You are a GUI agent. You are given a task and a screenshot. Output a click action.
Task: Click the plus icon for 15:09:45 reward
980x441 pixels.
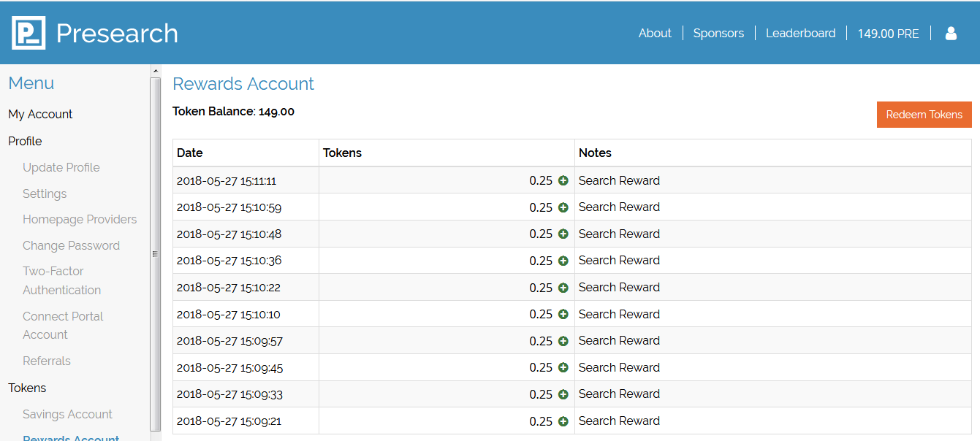tap(563, 367)
